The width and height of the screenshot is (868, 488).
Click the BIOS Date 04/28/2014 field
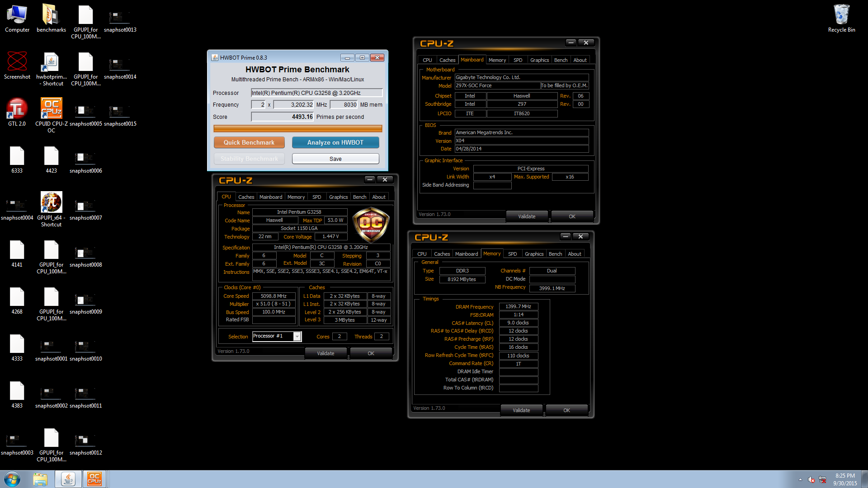point(522,149)
